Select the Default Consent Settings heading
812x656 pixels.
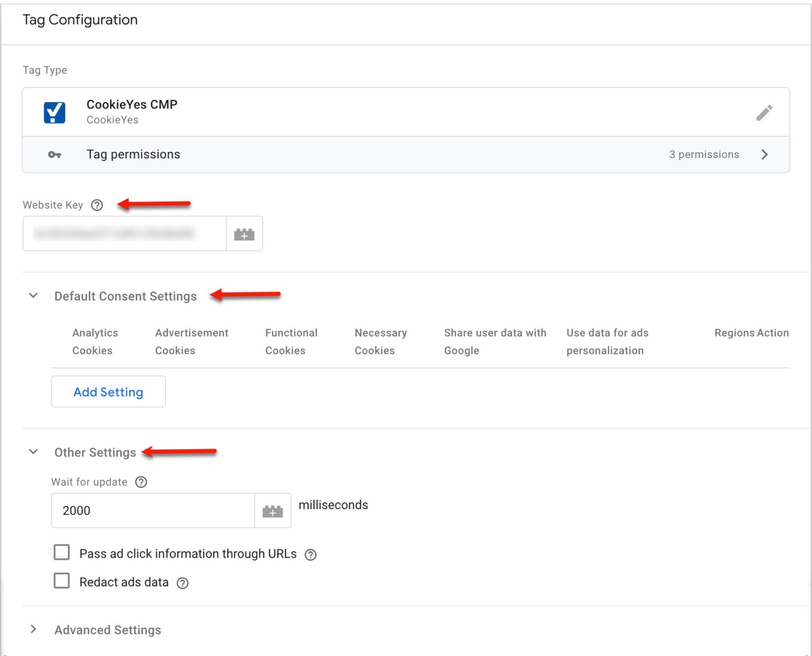click(125, 296)
